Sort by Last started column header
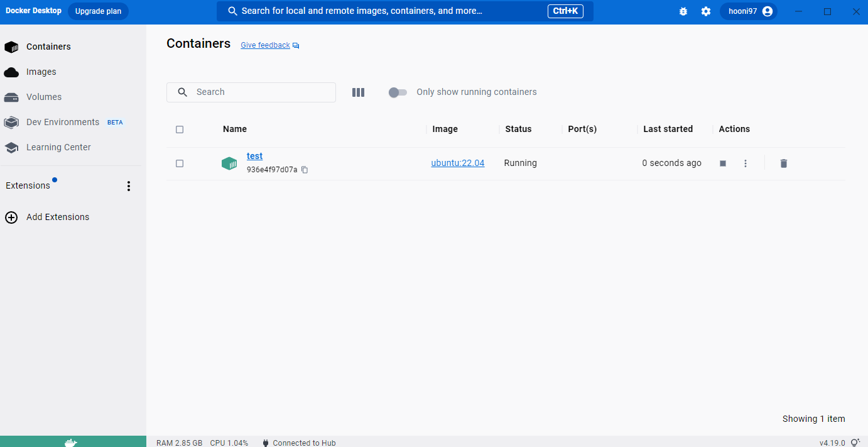The width and height of the screenshot is (868, 447). pyautogui.click(x=668, y=129)
